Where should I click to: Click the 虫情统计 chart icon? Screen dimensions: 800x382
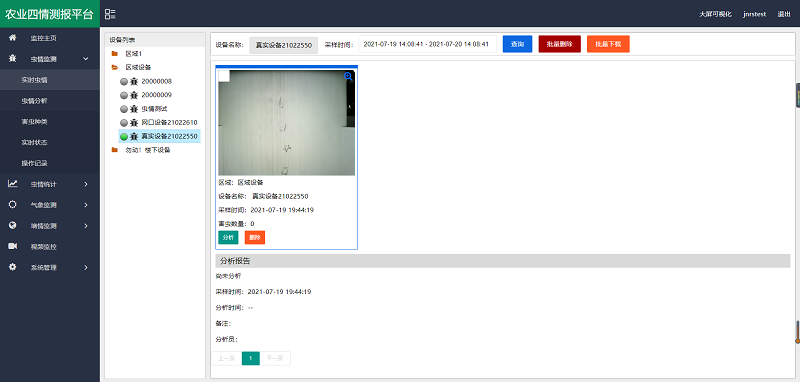click(x=13, y=184)
